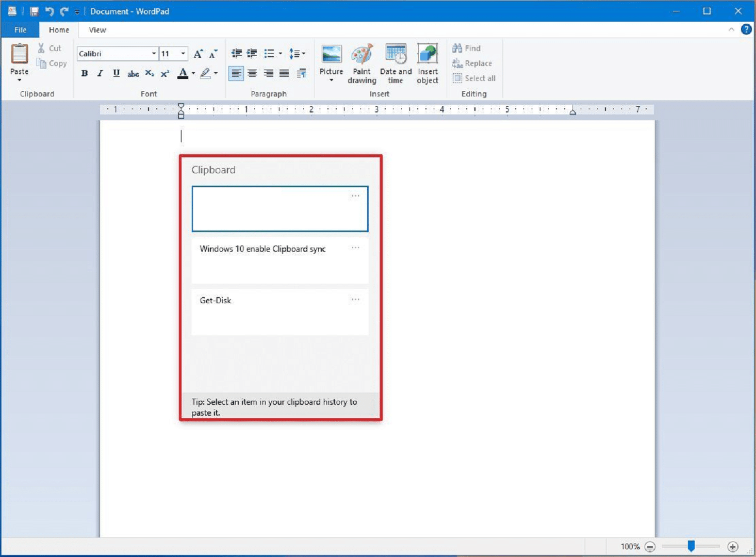756x557 pixels.
Task: Open the Line spacing dropdown
Action: pos(297,54)
